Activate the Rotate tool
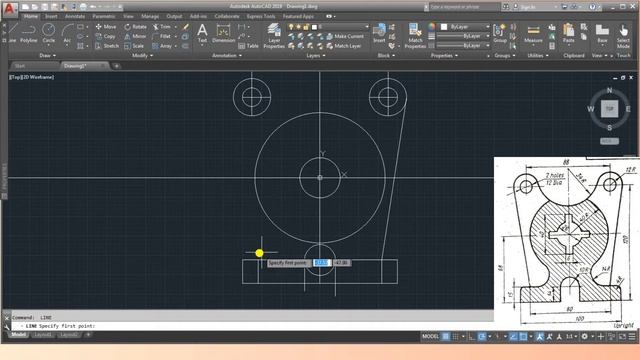Image resolution: width=640 pixels, height=360 pixels. 136,27
